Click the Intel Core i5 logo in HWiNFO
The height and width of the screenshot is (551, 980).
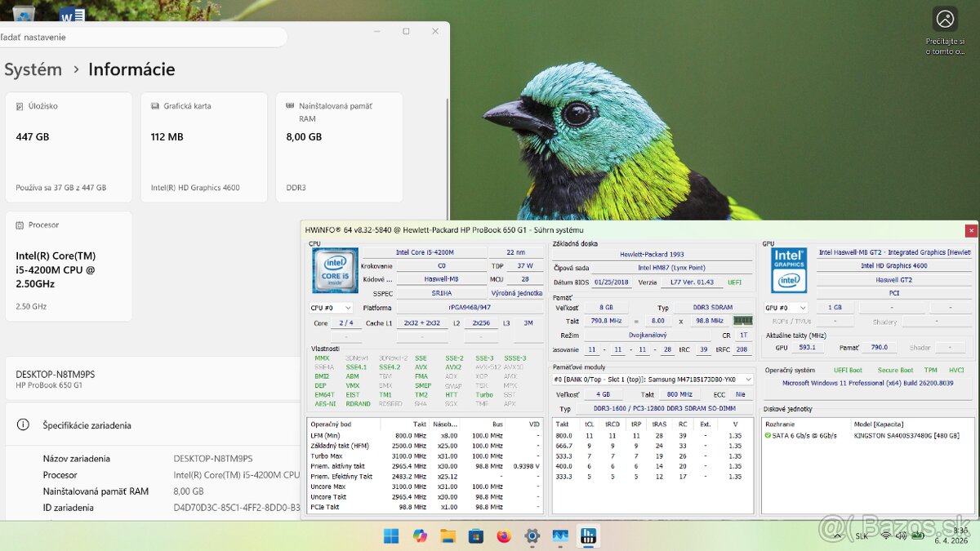coord(335,270)
